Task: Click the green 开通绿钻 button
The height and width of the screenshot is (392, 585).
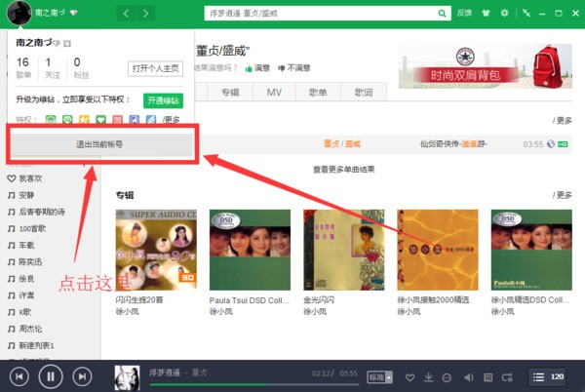Action: 163,100
